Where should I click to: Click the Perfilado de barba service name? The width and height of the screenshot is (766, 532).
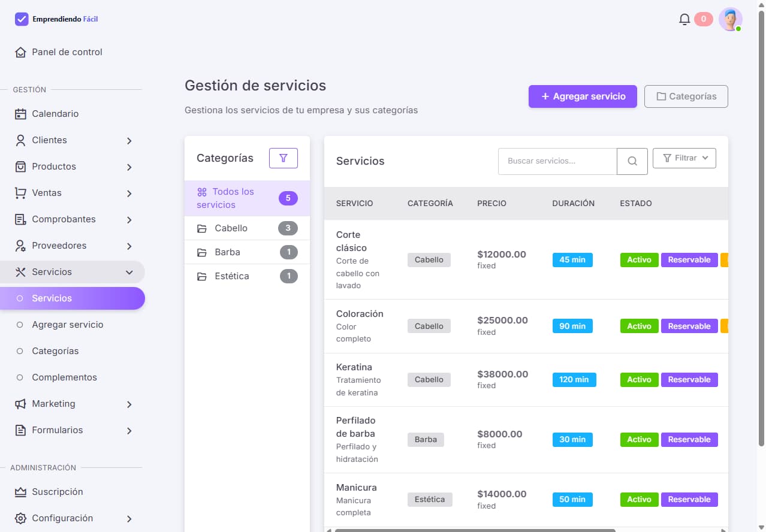point(355,427)
